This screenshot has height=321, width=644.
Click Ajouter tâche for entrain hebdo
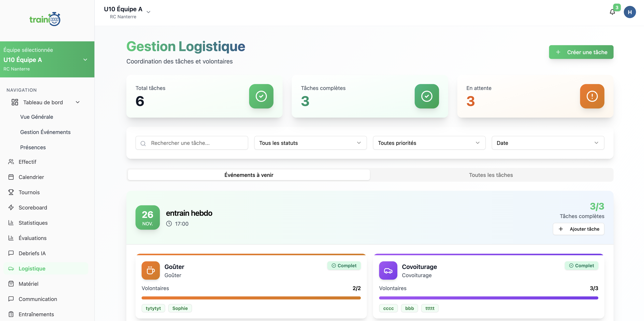coord(578,229)
